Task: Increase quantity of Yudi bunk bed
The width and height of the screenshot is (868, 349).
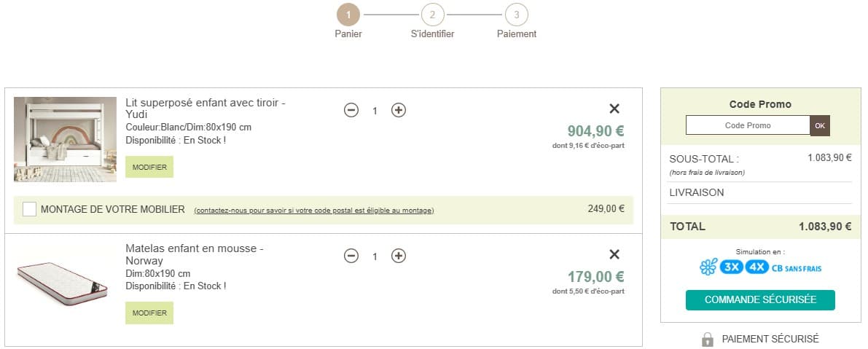Action: [399, 110]
